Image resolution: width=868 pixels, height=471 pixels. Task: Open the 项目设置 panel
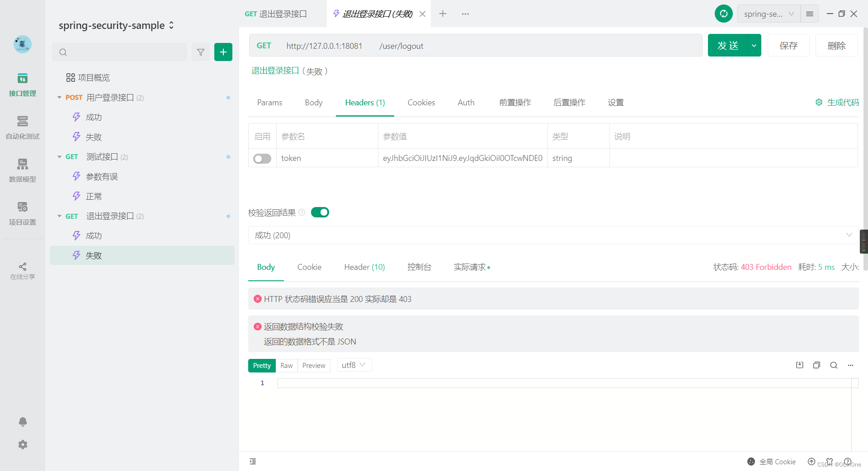click(x=22, y=213)
